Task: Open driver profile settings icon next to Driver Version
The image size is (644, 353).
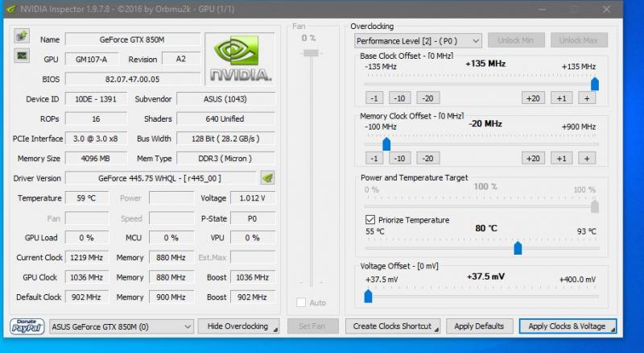Action: click(x=268, y=178)
